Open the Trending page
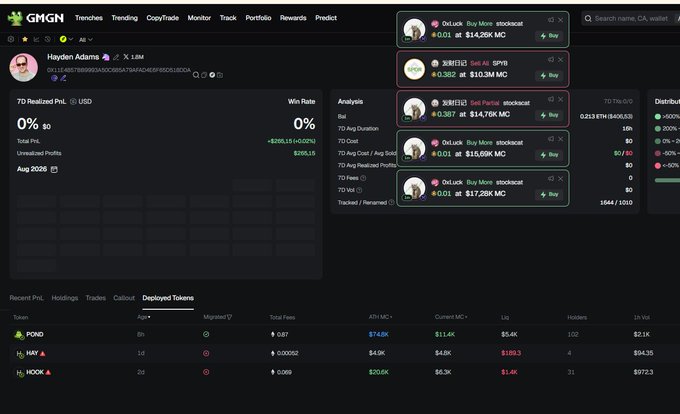Image resolution: width=680 pixels, height=414 pixels. pyautogui.click(x=124, y=18)
